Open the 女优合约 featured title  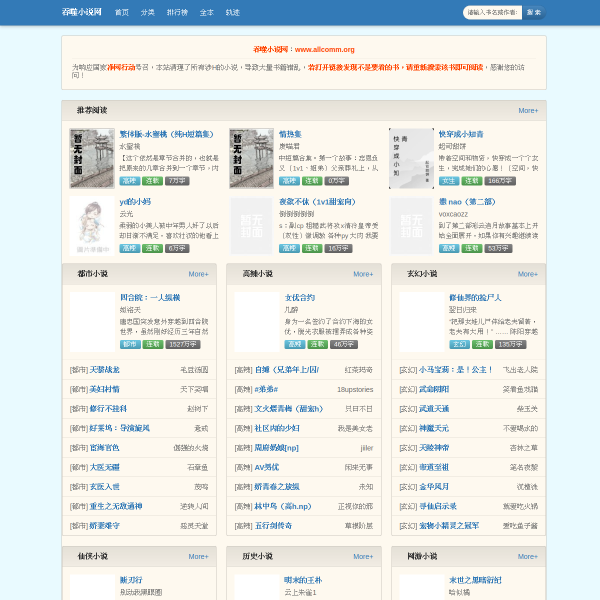click(300, 298)
